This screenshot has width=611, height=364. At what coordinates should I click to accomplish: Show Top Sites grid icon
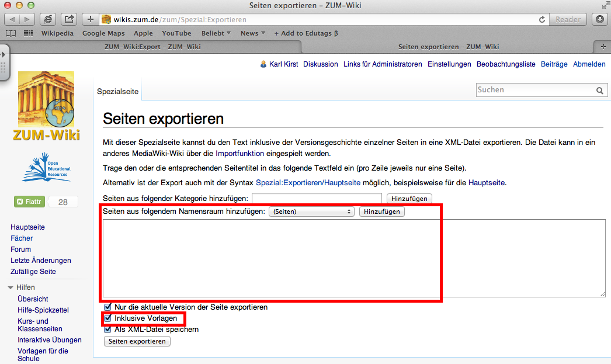coord(28,33)
